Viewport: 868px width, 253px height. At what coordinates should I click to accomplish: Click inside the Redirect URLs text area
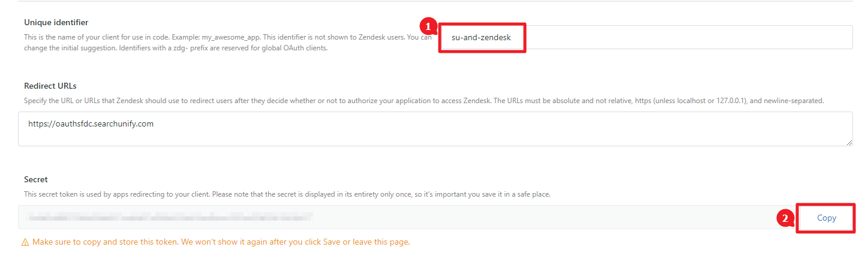point(435,128)
